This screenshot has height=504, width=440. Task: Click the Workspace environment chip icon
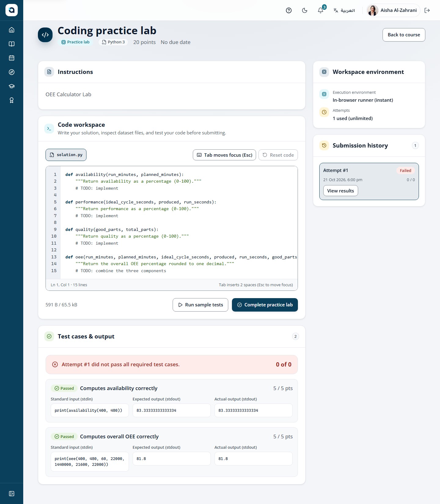324,72
